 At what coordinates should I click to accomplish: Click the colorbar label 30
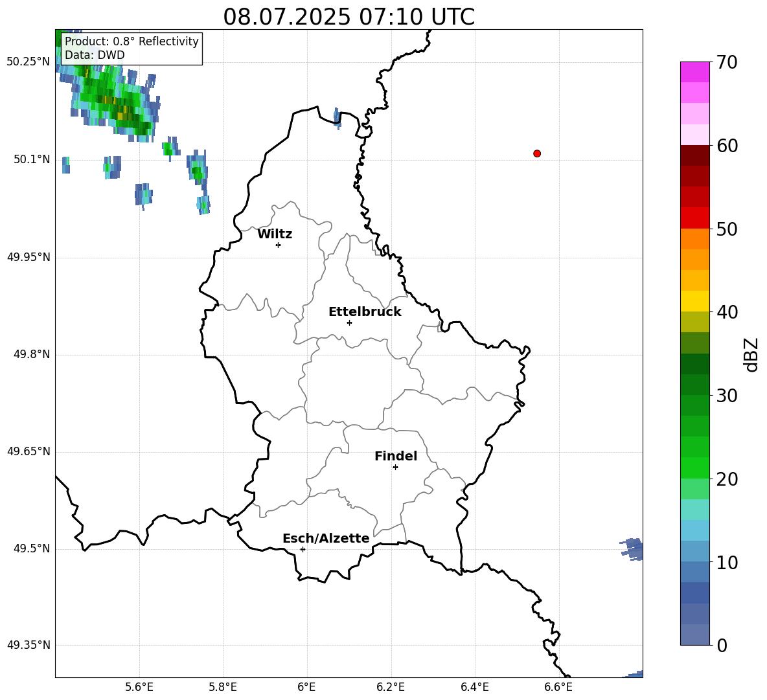pos(727,395)
